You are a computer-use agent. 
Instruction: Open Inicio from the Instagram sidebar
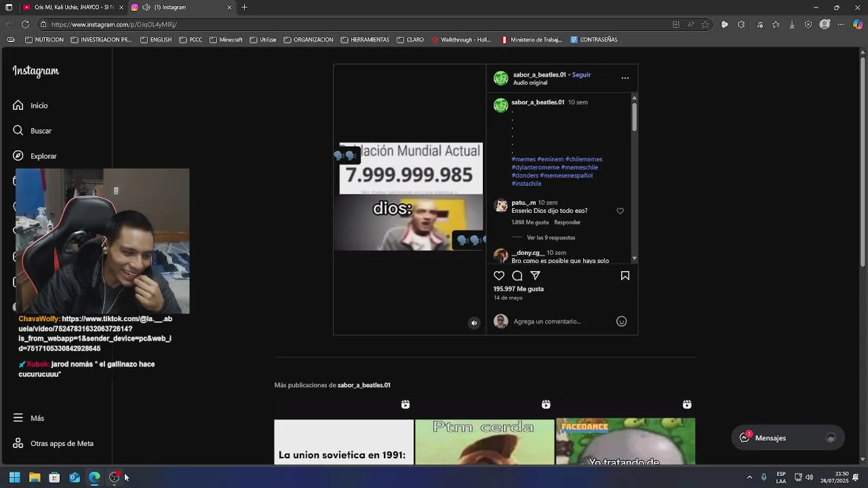(30, 106)
